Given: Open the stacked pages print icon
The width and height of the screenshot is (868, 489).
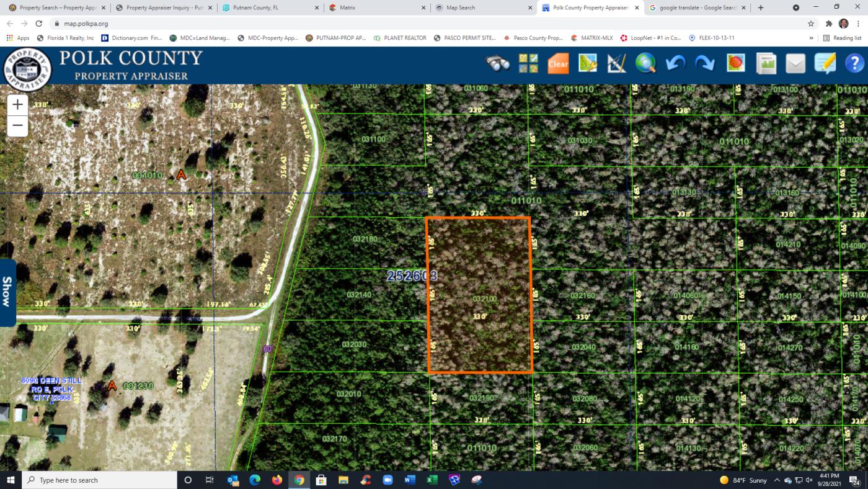Looking at the screenshot, I should tap(766, 63).
